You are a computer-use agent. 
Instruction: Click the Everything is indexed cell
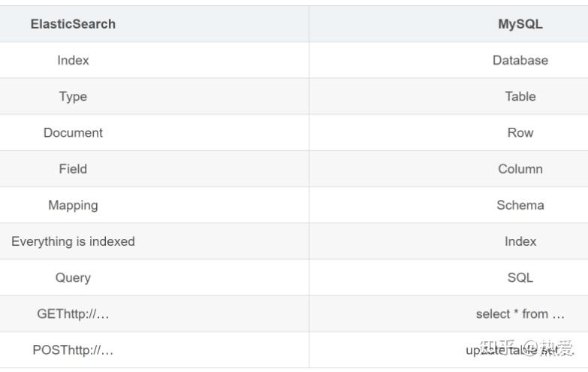tap(73, 241)
